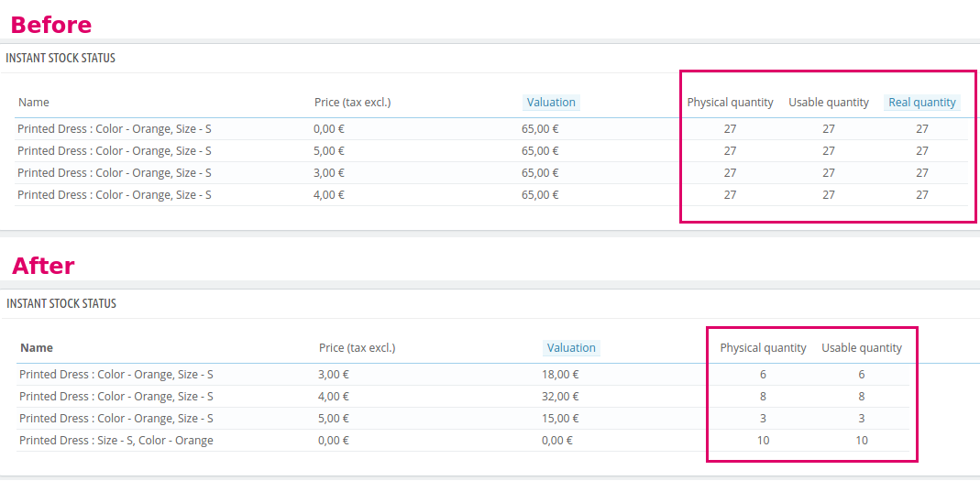Click Usable quantity header in After table
The image size is (980, 481).
pos(861,348)
